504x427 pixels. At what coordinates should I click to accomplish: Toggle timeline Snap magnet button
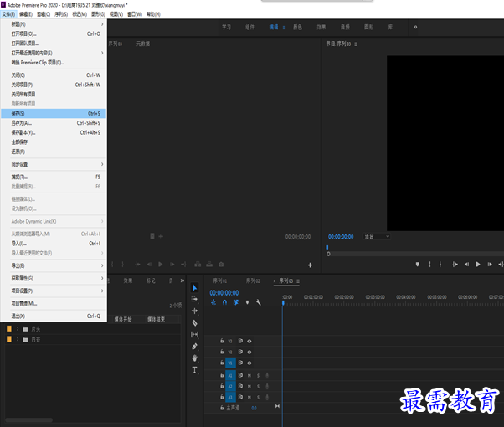click(x=224, y=302)
